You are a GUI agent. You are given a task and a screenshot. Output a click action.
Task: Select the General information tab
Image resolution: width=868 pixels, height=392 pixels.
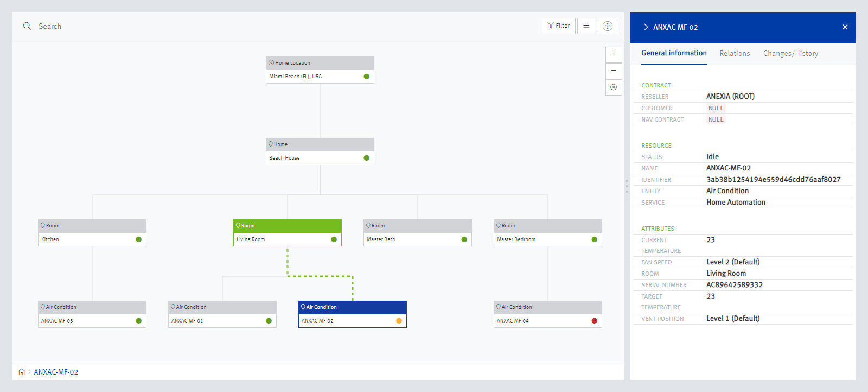tap(674, 53)
